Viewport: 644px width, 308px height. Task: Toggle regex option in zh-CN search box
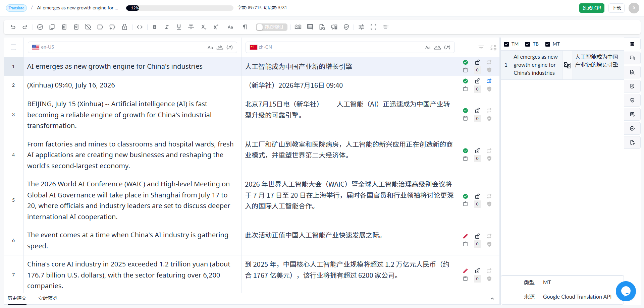click(x=447, y=48)
